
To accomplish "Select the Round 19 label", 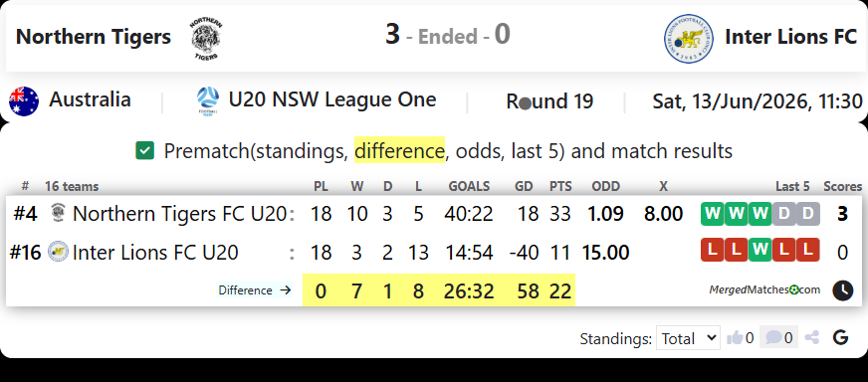I will pyautogui.click(x=549, y=101).
